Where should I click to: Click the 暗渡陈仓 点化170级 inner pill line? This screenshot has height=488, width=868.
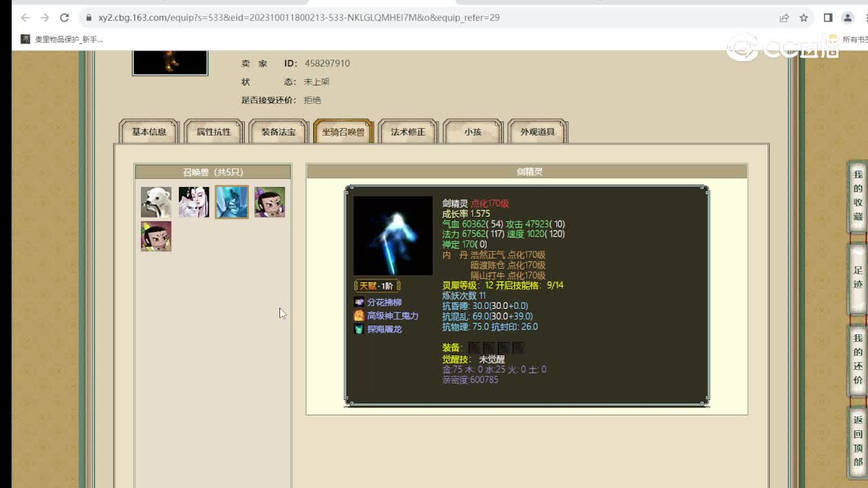click(508, 265)
